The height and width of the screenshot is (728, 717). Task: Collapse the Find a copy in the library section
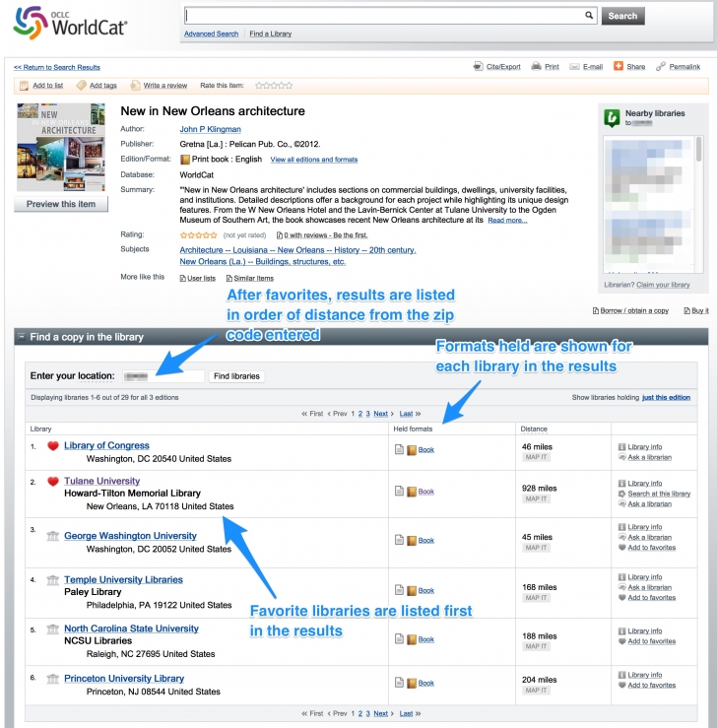click(x=21, y=337)
